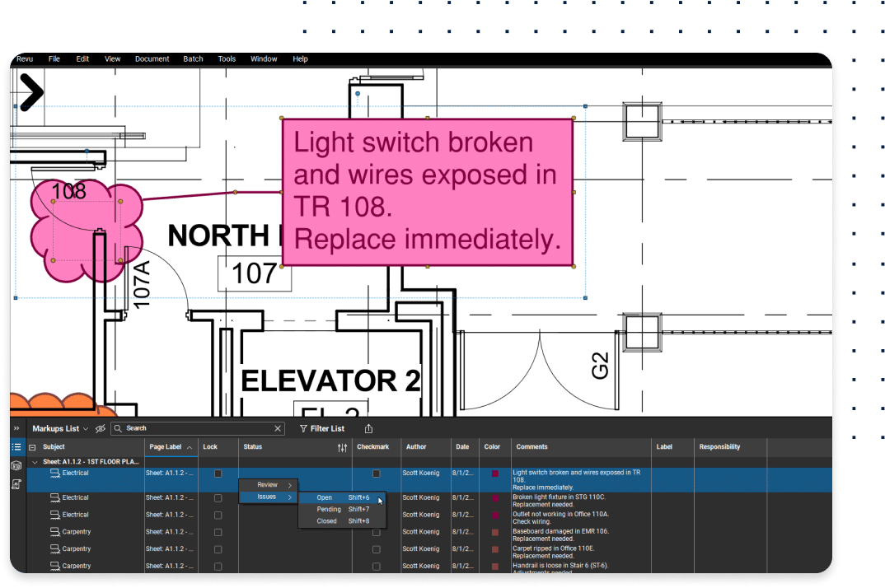Open the Revu menu

coord(25,58)
